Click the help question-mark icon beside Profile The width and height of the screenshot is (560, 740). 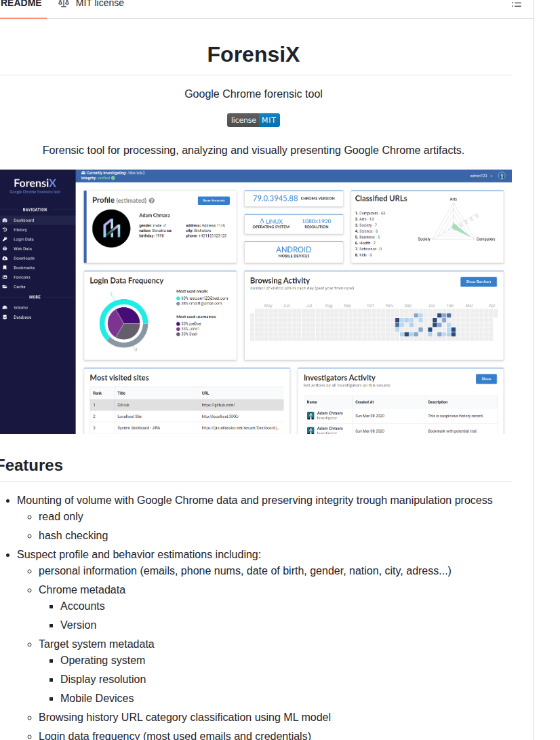pos(152,201)
